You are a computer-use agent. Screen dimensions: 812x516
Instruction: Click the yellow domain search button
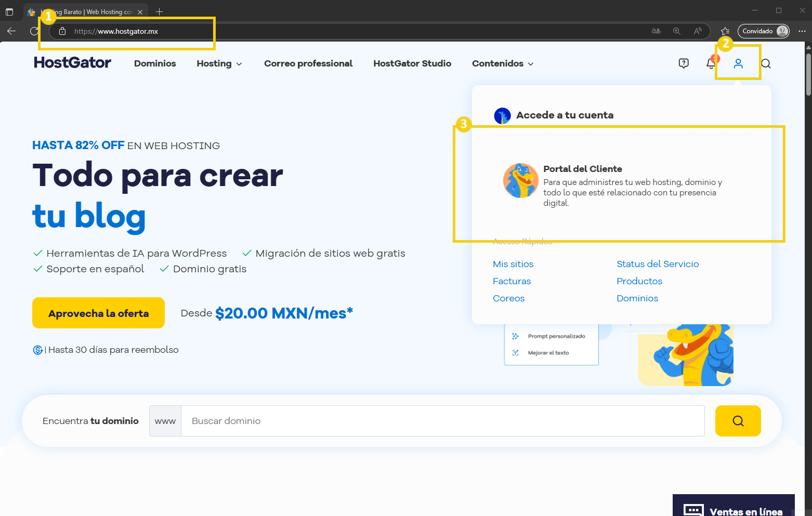click(738, 421)
